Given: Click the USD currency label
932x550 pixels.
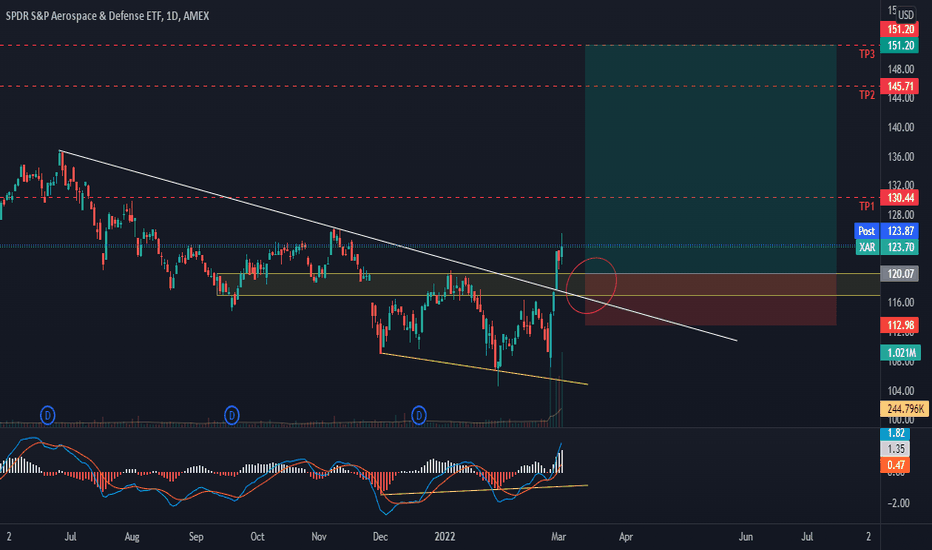Looking at the screenshot, I should 906,15.
